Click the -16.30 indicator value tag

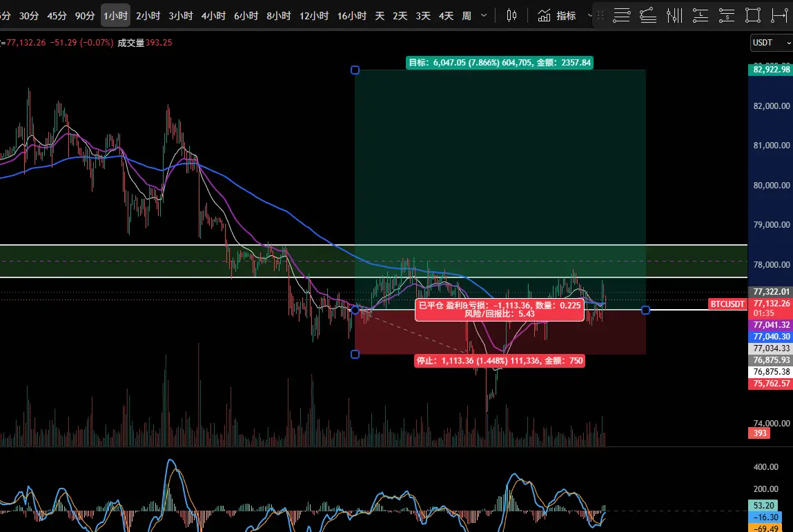pos(765,517)
